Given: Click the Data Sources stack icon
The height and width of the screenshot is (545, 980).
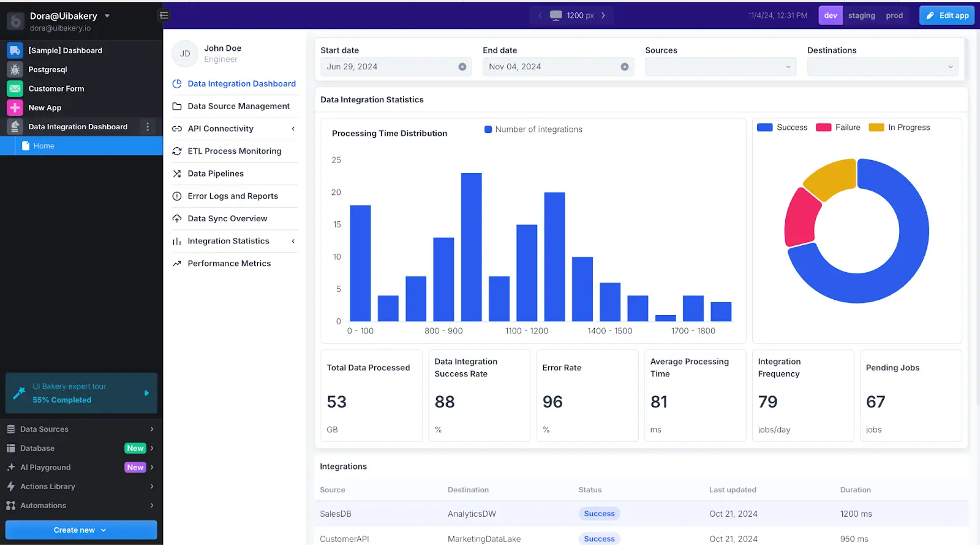Looking at the screenshot, I should tap(10, 429).
